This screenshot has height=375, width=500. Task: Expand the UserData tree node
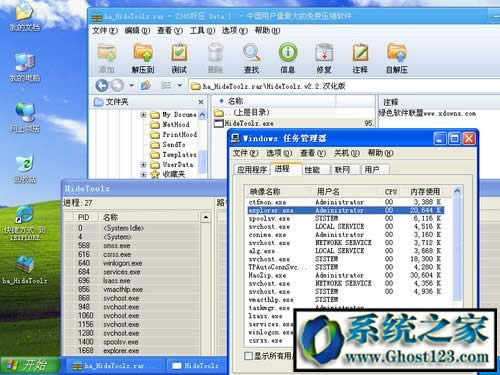click(x=143, y=164)
